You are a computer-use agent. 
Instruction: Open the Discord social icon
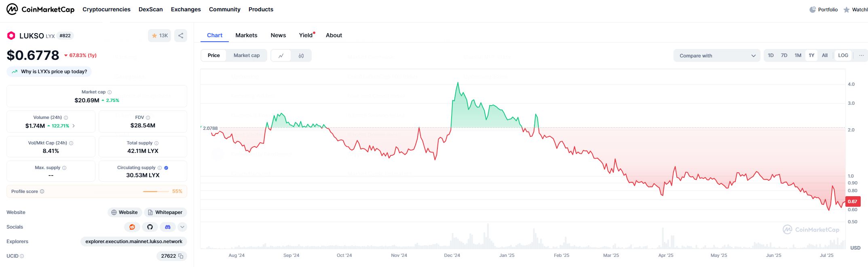tap(168, 227)
